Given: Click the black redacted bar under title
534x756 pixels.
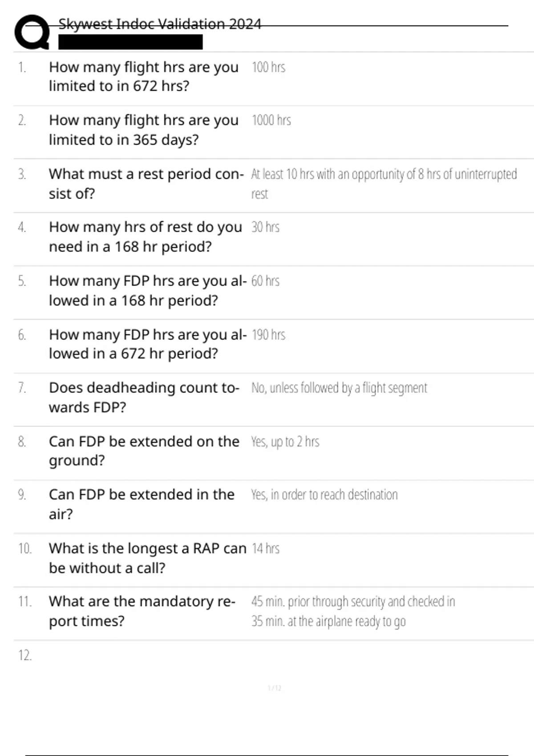Looking at the screenshot, I should coord(130,42).
